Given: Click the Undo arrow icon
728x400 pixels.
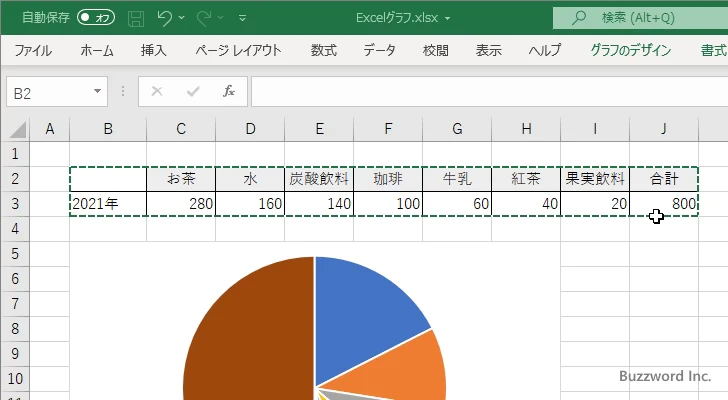Looking at the screenshot, I should (x=164, y=18).
